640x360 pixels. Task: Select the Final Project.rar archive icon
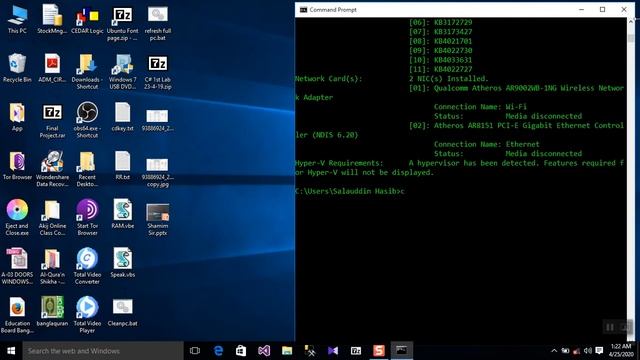pyautogui.click(x=52, y=121)
